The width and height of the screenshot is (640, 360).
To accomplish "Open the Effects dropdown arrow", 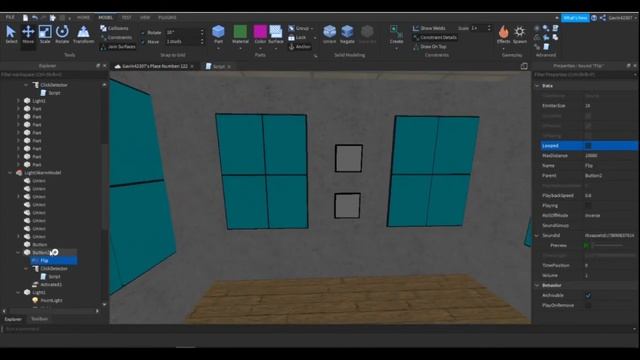I will click(503, 49).
